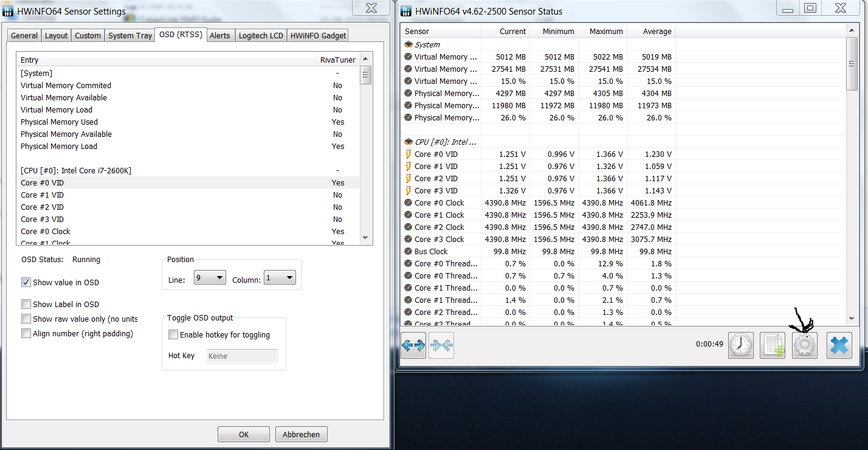Click the entry list scroll down arrow

tap(366, 238)
